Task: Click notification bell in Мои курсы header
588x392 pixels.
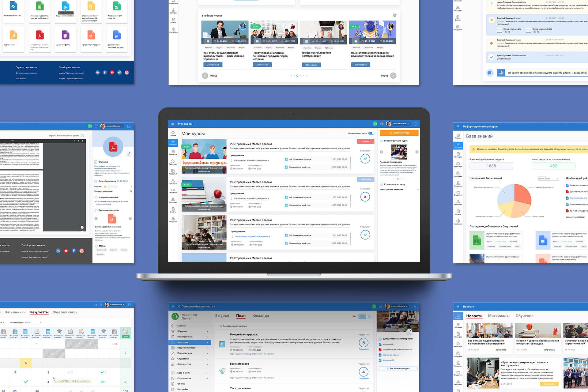Action: tap(382, 124)
